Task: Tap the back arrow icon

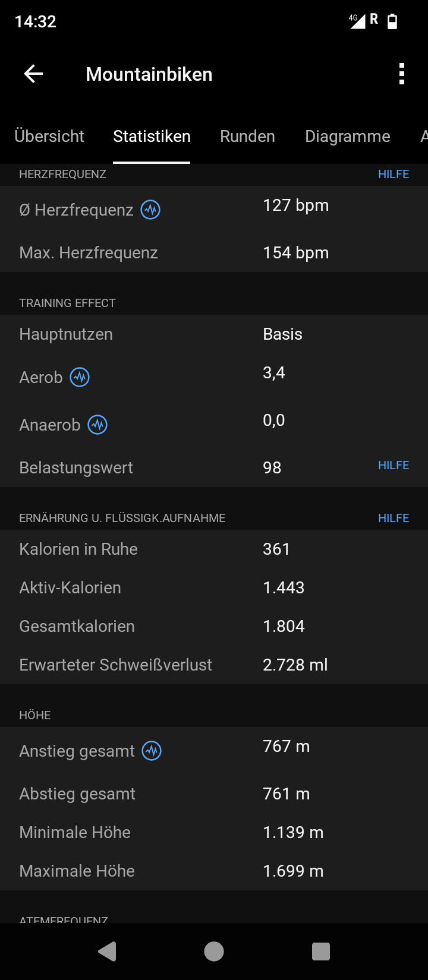Action: click(x=34, y=74)
